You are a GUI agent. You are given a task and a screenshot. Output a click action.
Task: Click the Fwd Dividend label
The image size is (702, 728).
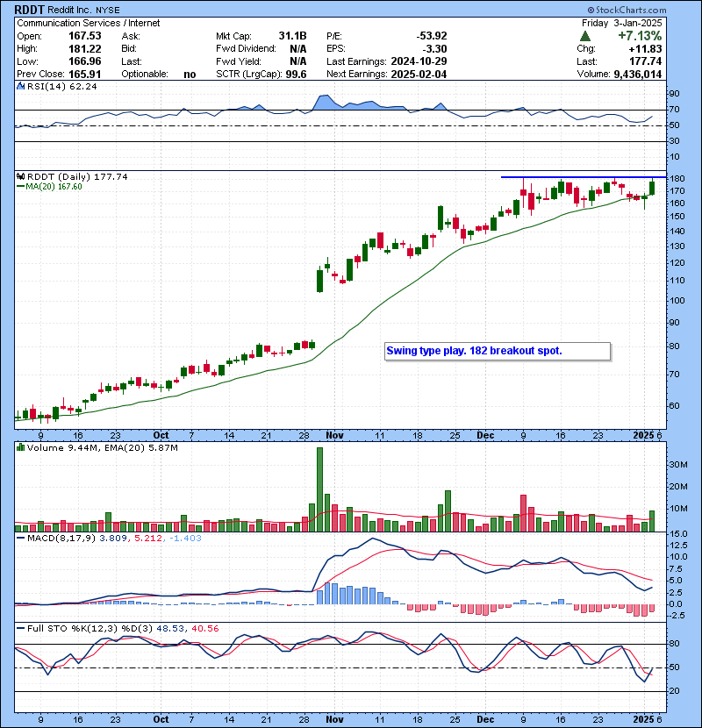click(246, 49)
